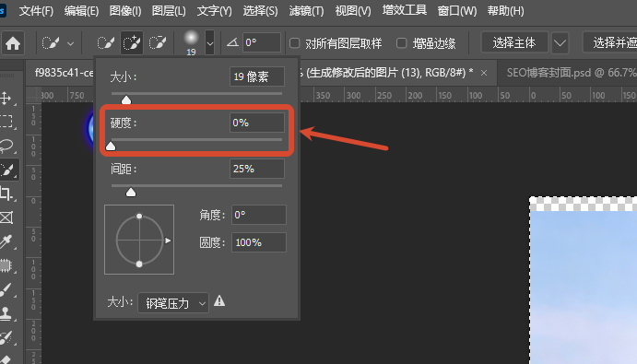Image resolution: width=637 pixels, height=364 pixels.
Task: Open the brush options dropdown arrow
Action: coord(209,42)
